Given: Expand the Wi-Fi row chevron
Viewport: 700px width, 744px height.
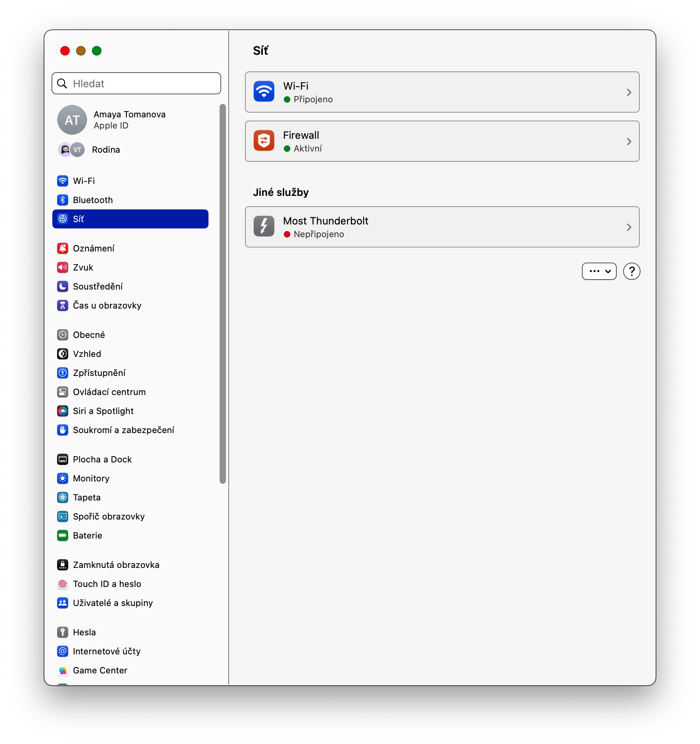Looking at the screenshot, I should (x=629, y=92).
